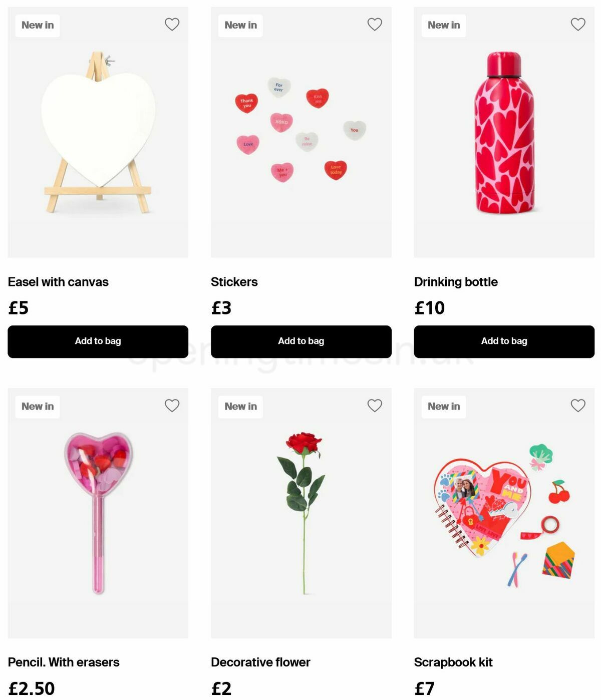Click heart icon on Drinking bottle

578,24
